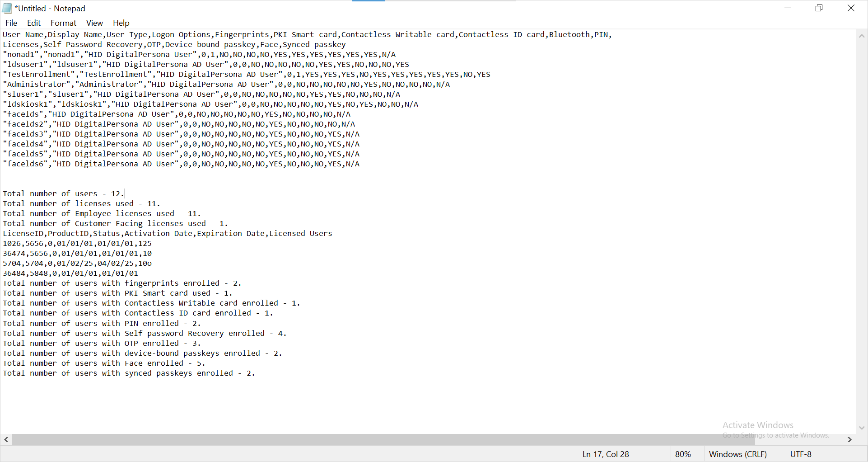
Task: Click the horizontal scrollbar right arrow
Action: point(849,439)
